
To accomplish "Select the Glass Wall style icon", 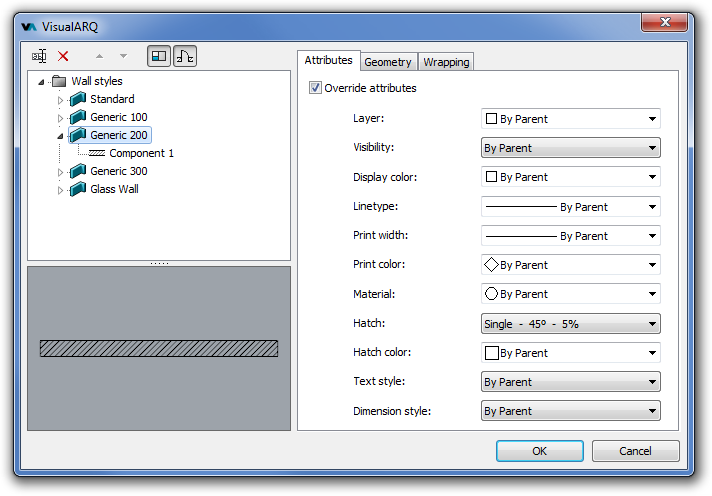I will 79,189.
